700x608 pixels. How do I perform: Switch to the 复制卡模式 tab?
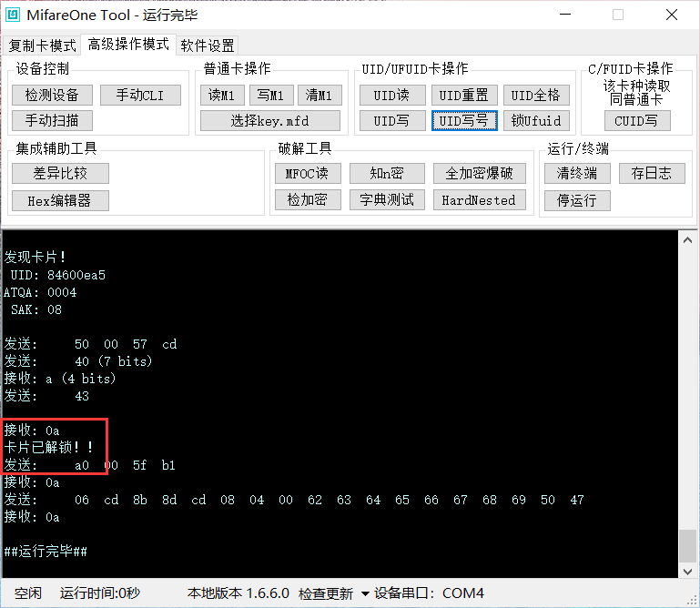coord(43,46)
